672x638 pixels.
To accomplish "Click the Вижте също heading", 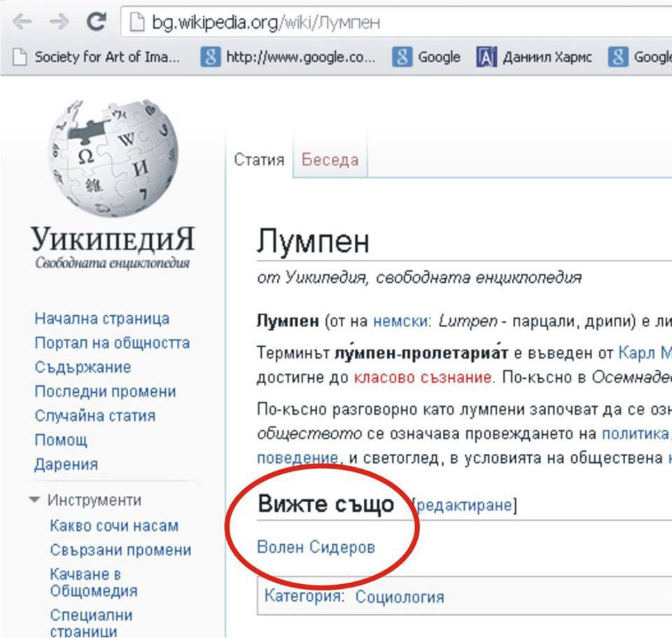I will (x=325, y=505).
